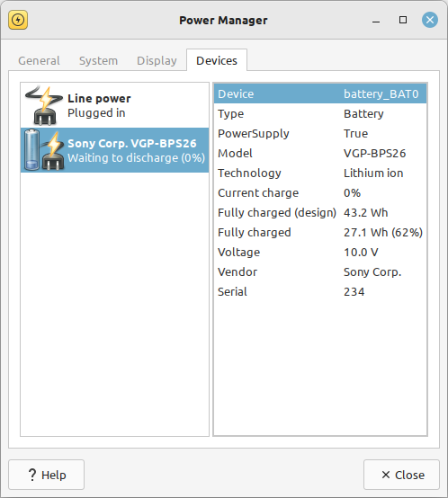Image resolution: width=448 pixels, height=498 pixels.
Task: Select the Line power device entry
Action: pos(115,105)
